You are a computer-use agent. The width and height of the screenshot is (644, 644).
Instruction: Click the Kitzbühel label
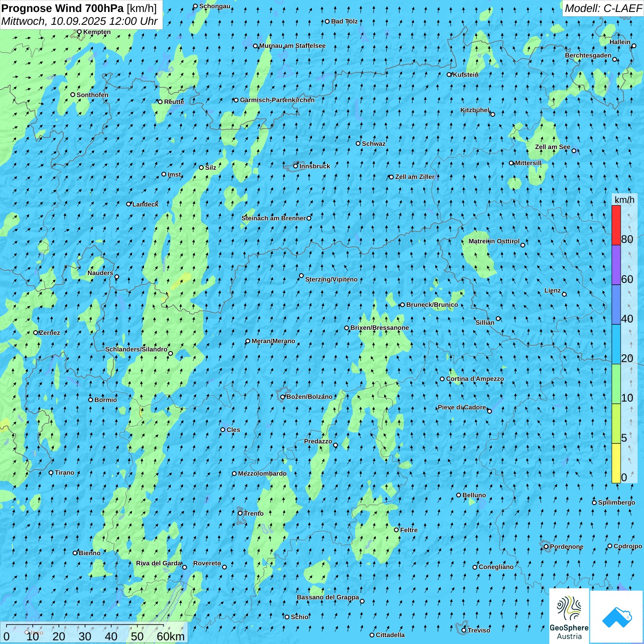[475, 110]
